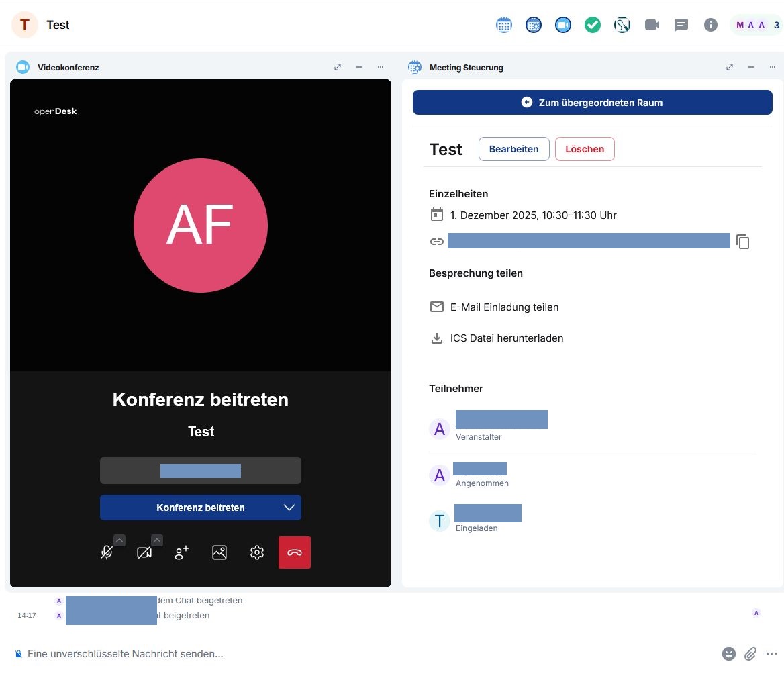Click the Bearbeiten button
The width and height of the screenshot is (784, 676).
[513, 149]
